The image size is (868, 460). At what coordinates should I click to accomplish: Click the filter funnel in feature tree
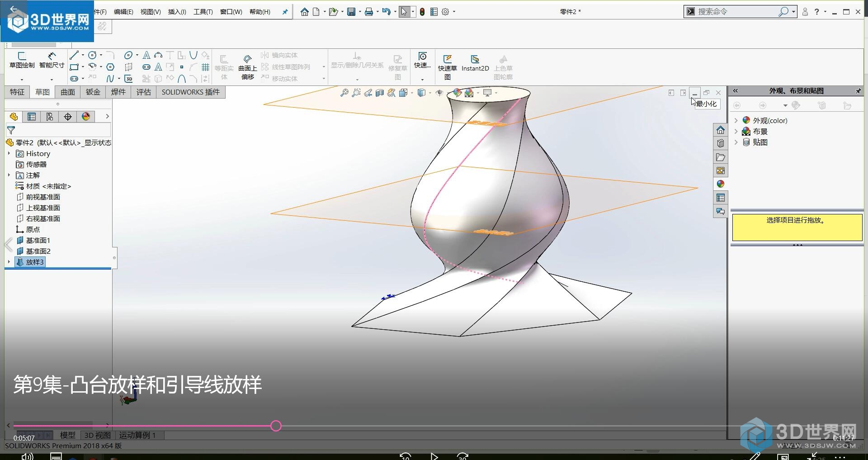click(11, 130)
